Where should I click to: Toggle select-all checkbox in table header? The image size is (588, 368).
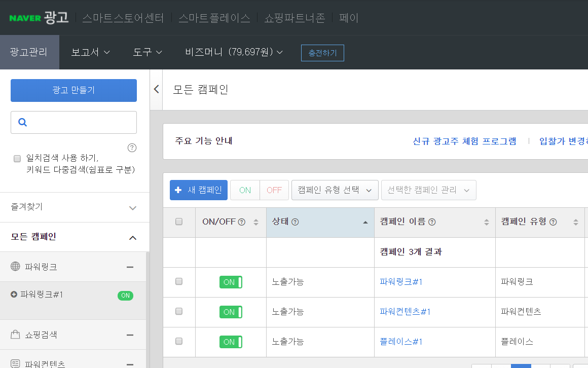click(179, 222)
